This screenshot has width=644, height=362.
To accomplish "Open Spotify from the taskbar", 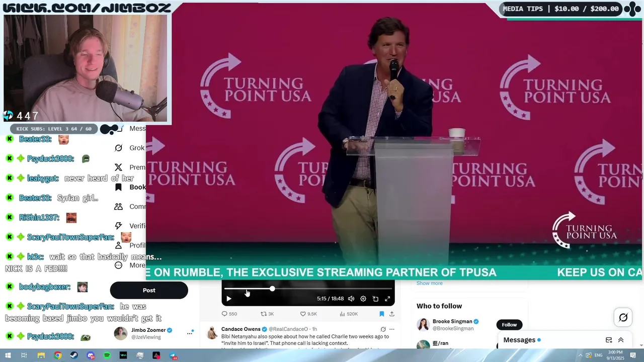I will (x=107, y=355).
